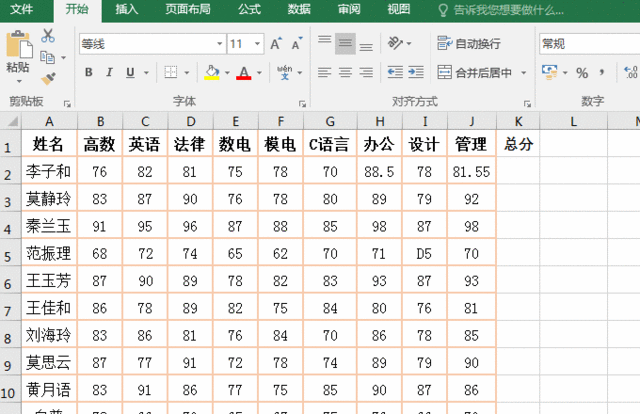Viewport: 640px width, 414px height.
Task: Switch to the 审阅 tab
Action: (349, 9)
